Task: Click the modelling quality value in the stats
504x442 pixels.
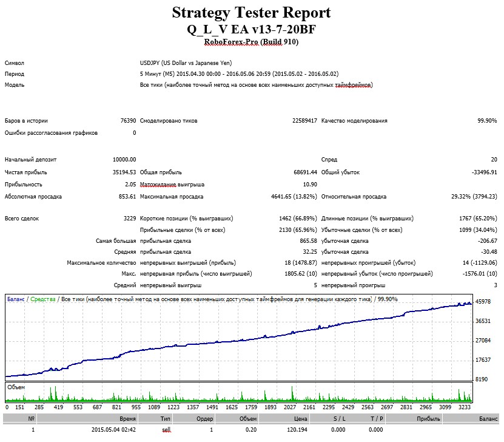Action: tap(487, 121)
